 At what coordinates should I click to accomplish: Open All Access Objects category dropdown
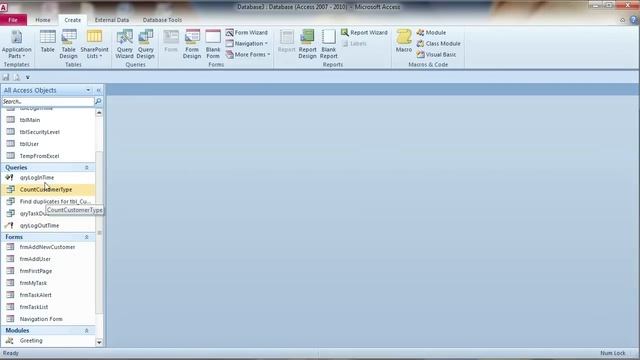(88, 90)
